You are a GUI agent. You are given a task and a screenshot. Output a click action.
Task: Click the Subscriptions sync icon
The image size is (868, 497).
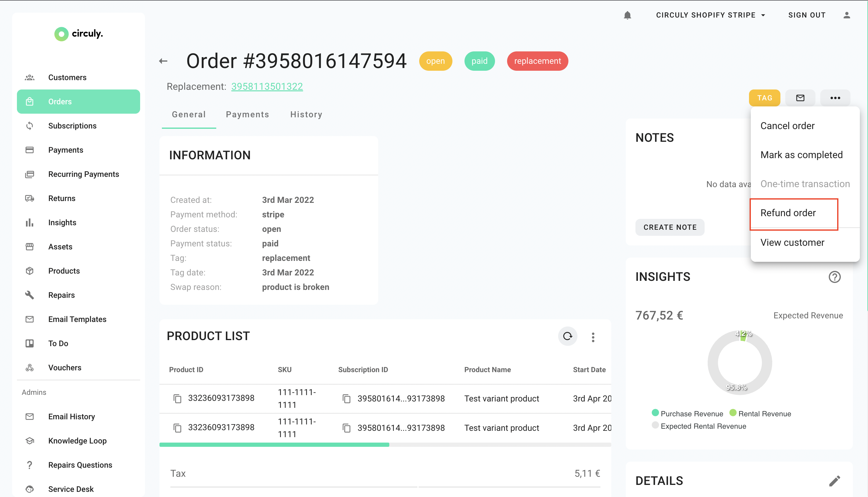point(30,126)
